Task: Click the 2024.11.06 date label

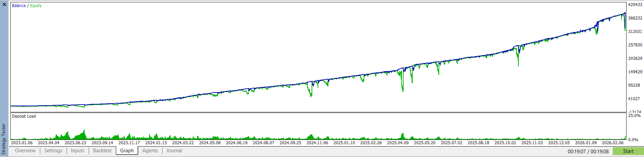Action: click(x=317, y=143)
